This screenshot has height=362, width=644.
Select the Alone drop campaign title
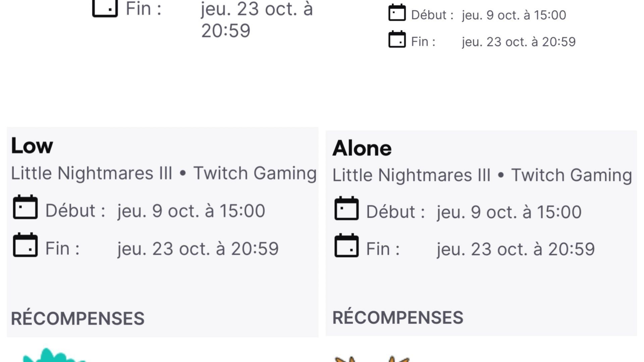[362, 148]
